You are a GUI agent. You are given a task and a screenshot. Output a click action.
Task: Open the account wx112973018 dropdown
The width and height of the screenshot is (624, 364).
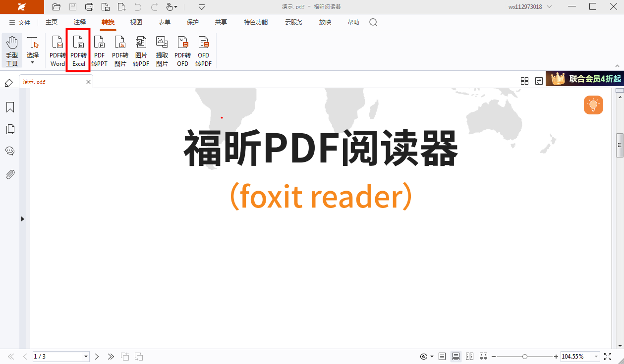[x=549, y=7]
